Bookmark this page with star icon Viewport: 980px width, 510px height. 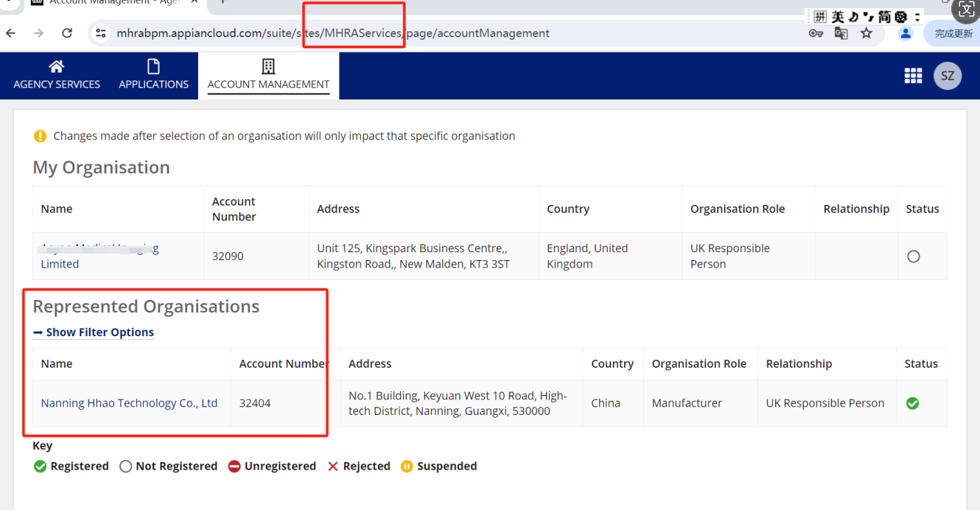click(x=867, y=33)
